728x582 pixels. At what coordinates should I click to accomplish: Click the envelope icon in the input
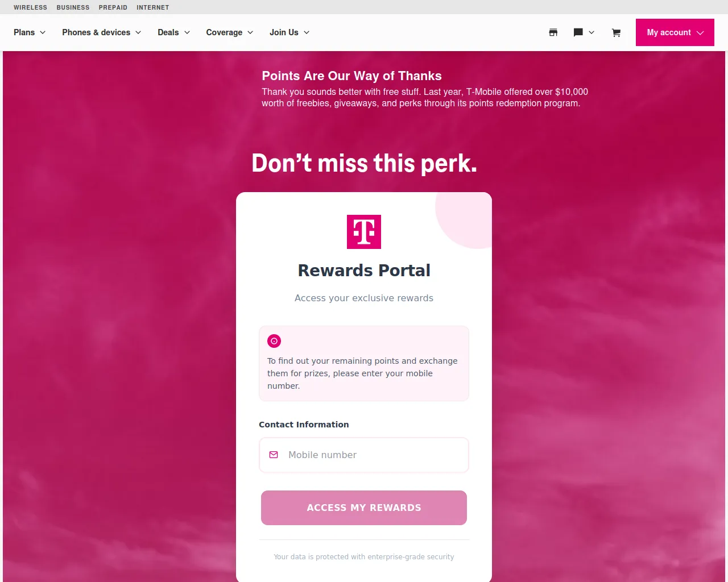274,455
